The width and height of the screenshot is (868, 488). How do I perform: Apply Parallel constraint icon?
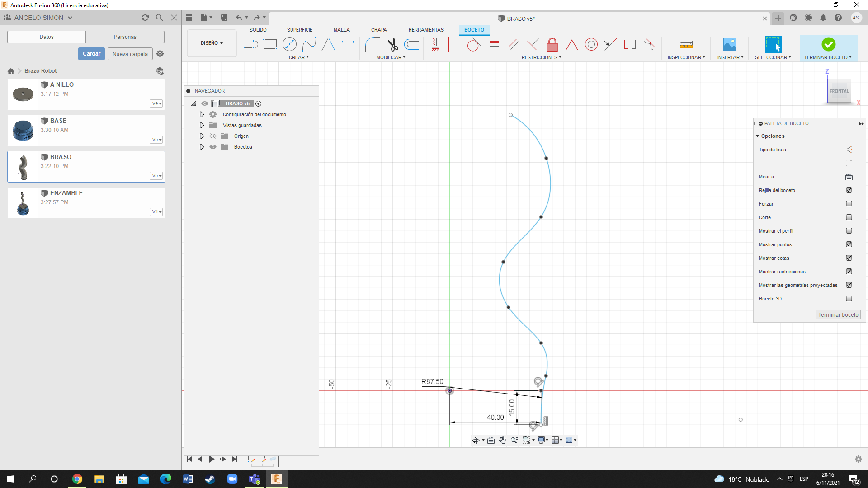pos(513,44)
